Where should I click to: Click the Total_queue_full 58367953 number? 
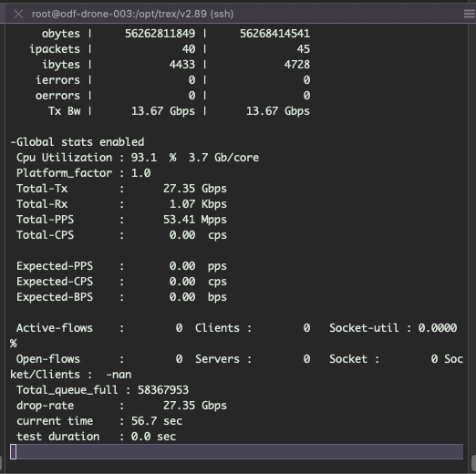pyautogui.click(x=163, y=390)
